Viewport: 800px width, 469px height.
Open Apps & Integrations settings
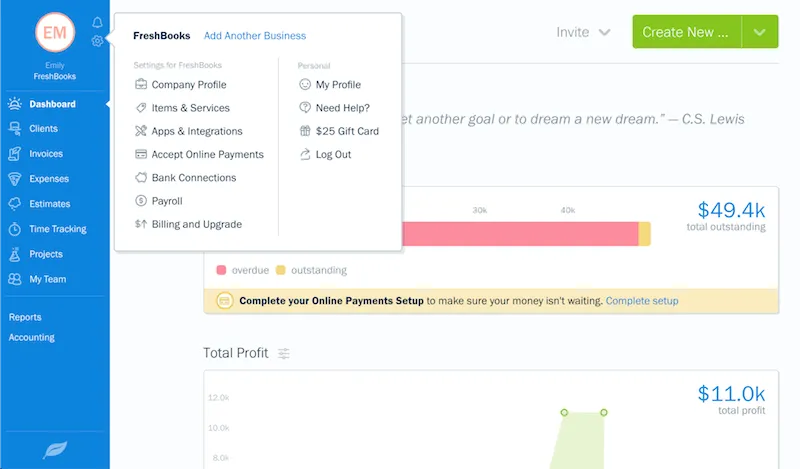coord(196,131)
